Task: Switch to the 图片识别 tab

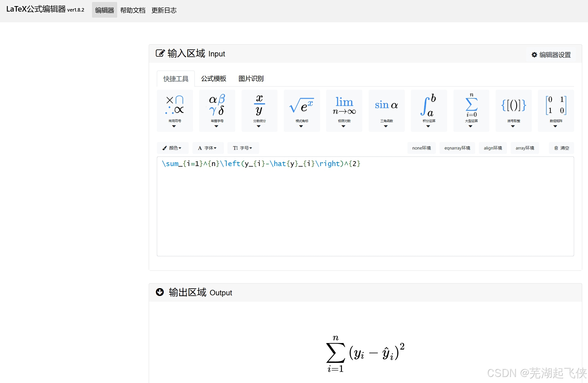Action: coord(251,79)
